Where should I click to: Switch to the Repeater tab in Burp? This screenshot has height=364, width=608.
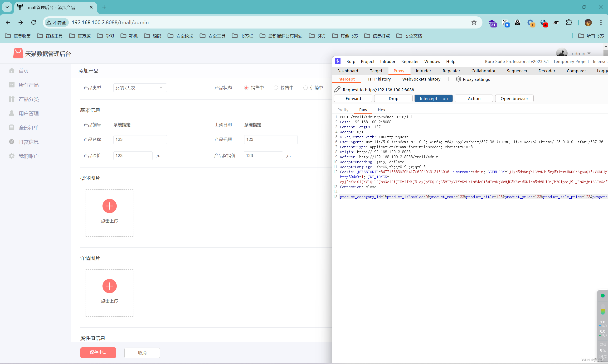coord(451,71)
